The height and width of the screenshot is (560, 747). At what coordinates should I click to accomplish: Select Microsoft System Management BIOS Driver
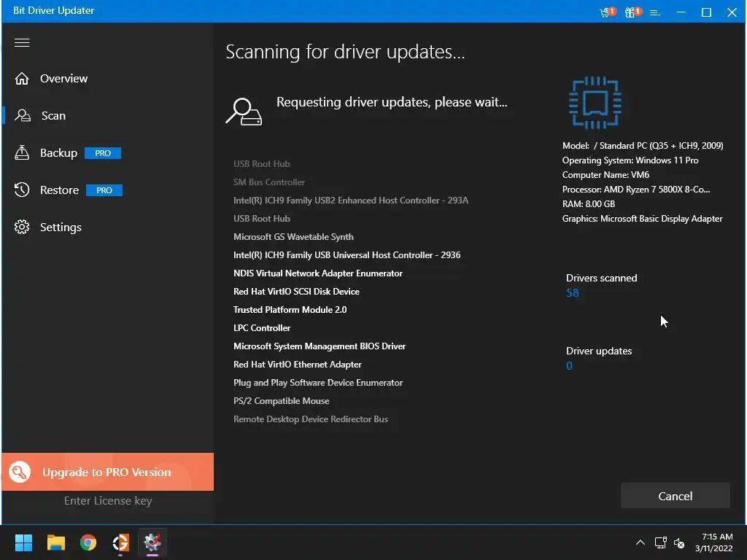tap(320, 346)
